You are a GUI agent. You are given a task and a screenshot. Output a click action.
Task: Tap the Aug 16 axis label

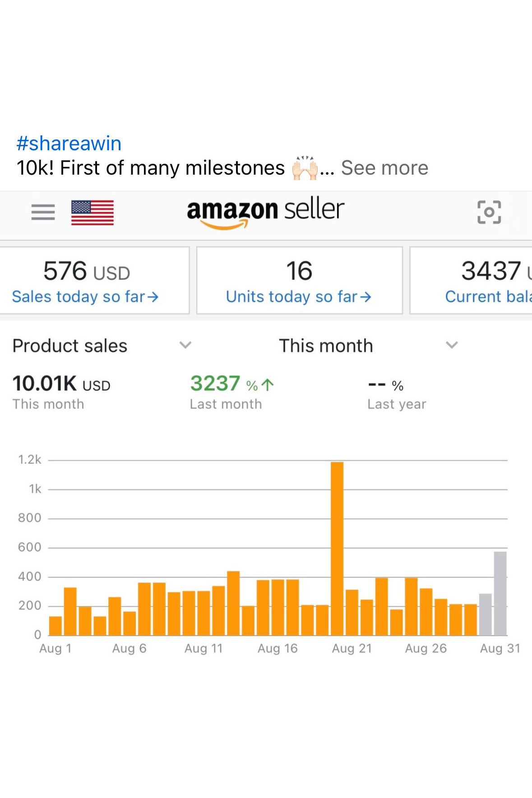tap(278, 649)
